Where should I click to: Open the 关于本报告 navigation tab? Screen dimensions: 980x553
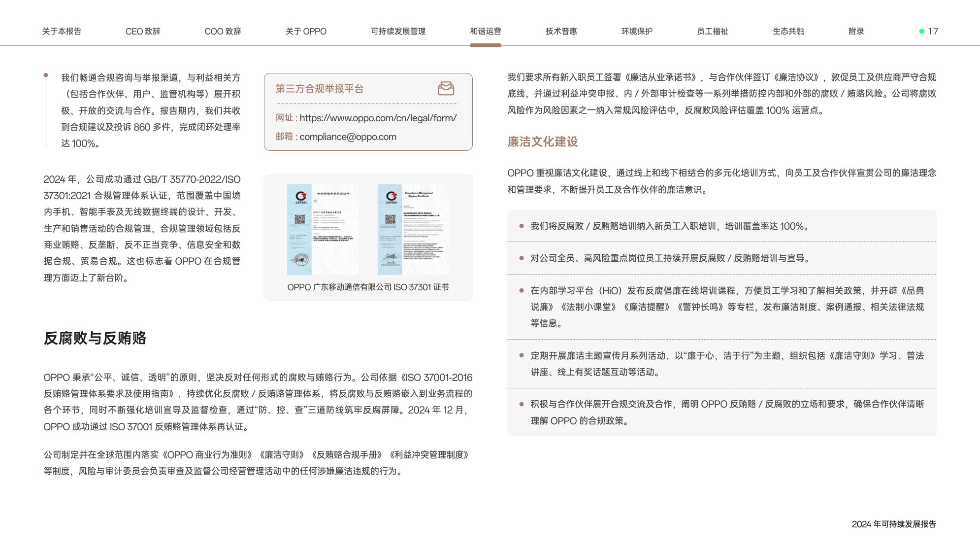62,31
